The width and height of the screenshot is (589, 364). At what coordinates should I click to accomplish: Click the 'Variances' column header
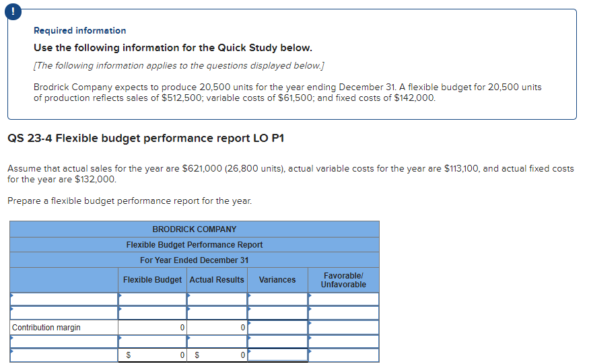point(277,280)
